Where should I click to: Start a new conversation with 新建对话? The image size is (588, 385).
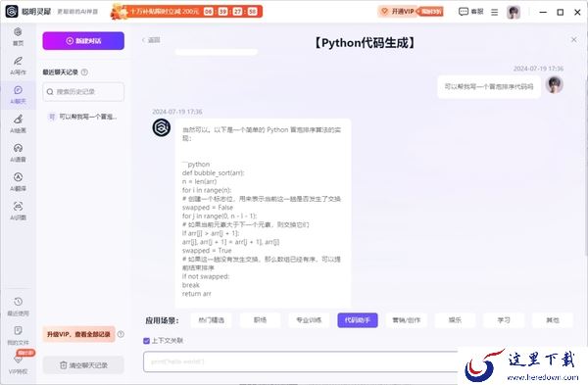pos(83,41)
